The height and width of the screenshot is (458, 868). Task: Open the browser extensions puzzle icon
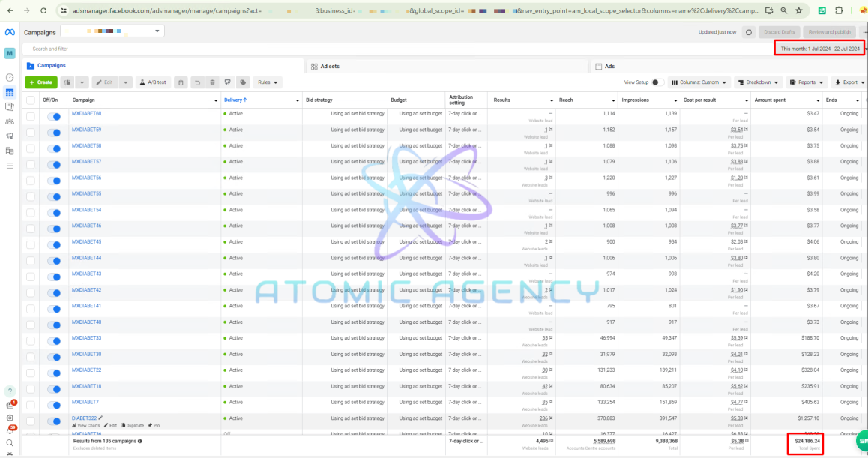pos(839,10)
